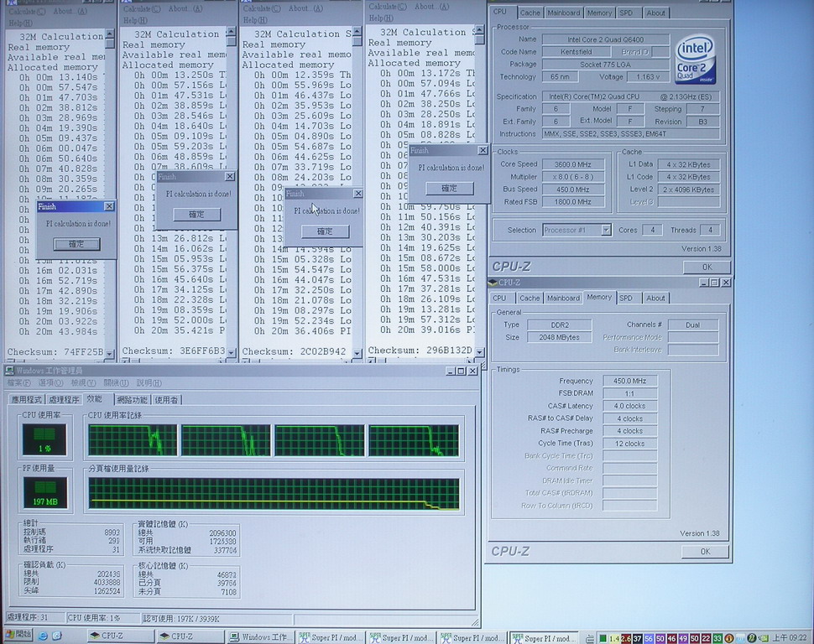
Task: Click 確定 in third Finish dialog
Action: 325,231
